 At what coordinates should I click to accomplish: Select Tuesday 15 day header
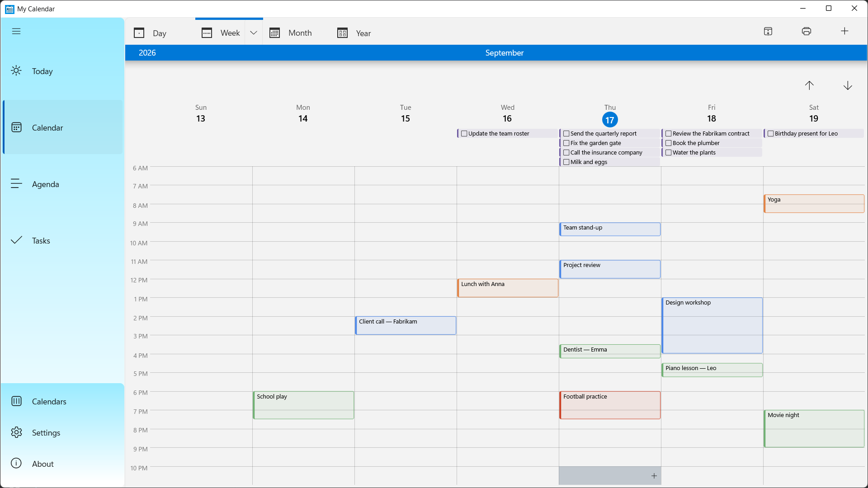pyautogui.click(x=405, y=113)
